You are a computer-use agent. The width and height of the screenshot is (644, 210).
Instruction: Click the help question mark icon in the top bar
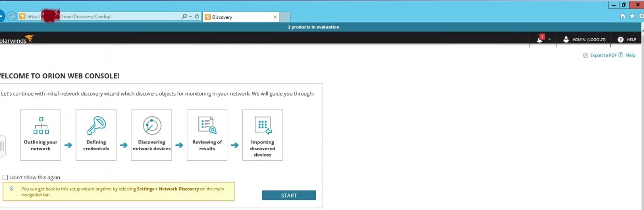pos(620,40)
